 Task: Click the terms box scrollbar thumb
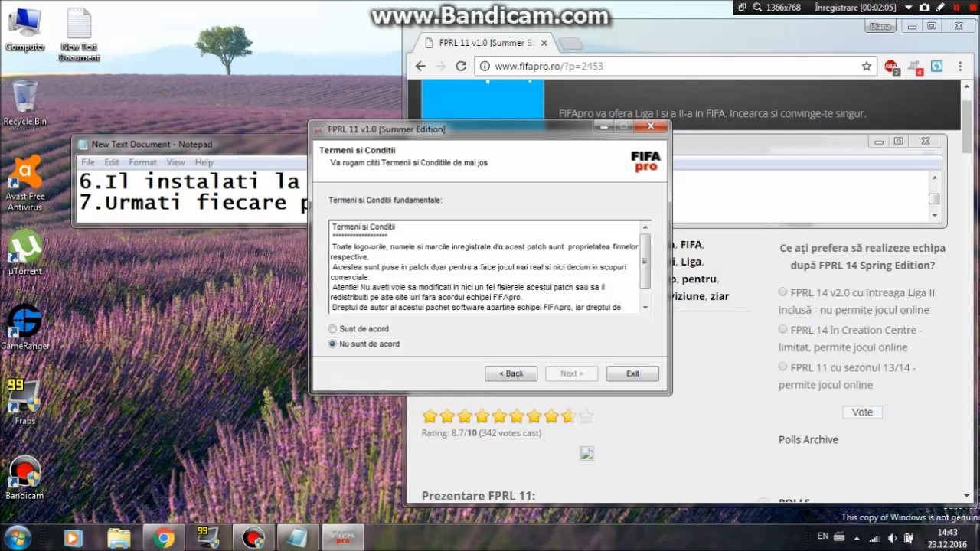[645, 260]
